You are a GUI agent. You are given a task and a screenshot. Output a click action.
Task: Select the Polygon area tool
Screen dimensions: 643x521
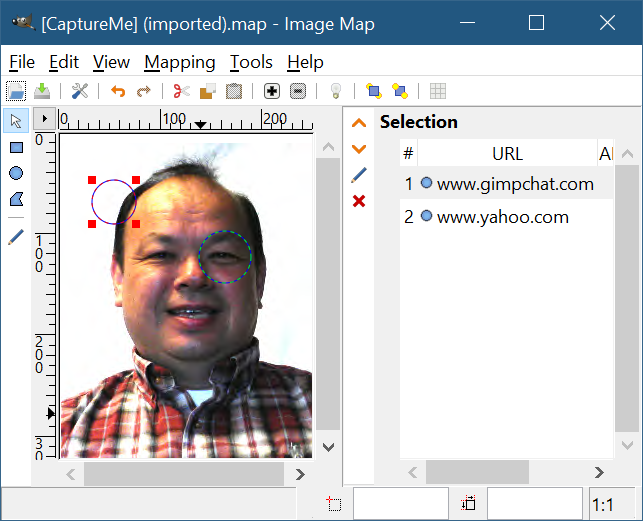[16, 199]
